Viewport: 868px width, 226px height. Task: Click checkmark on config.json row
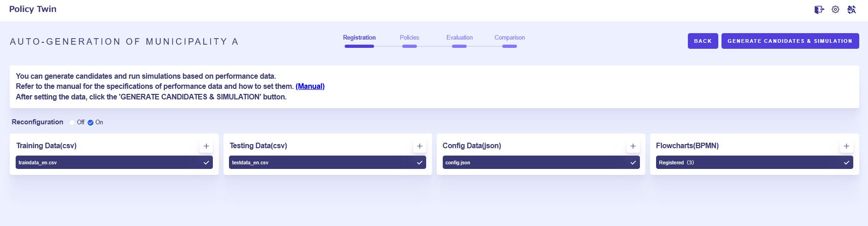click(x=633, y=162)
